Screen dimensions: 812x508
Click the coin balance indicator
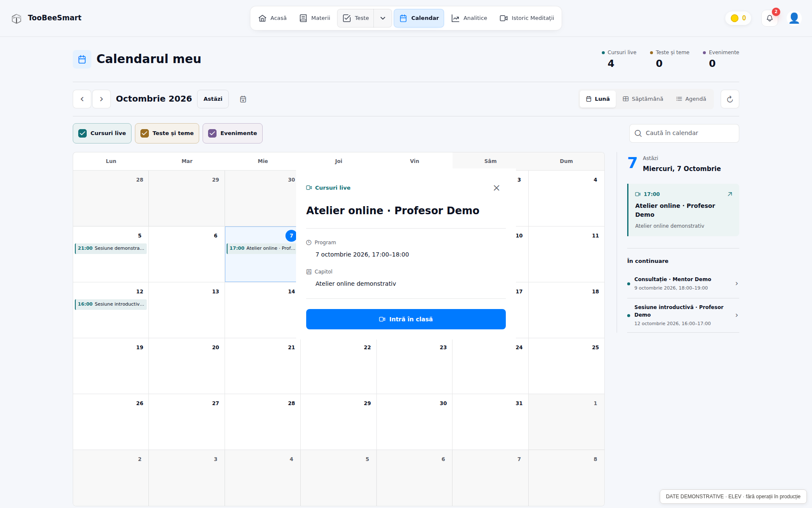pos(738,18)
